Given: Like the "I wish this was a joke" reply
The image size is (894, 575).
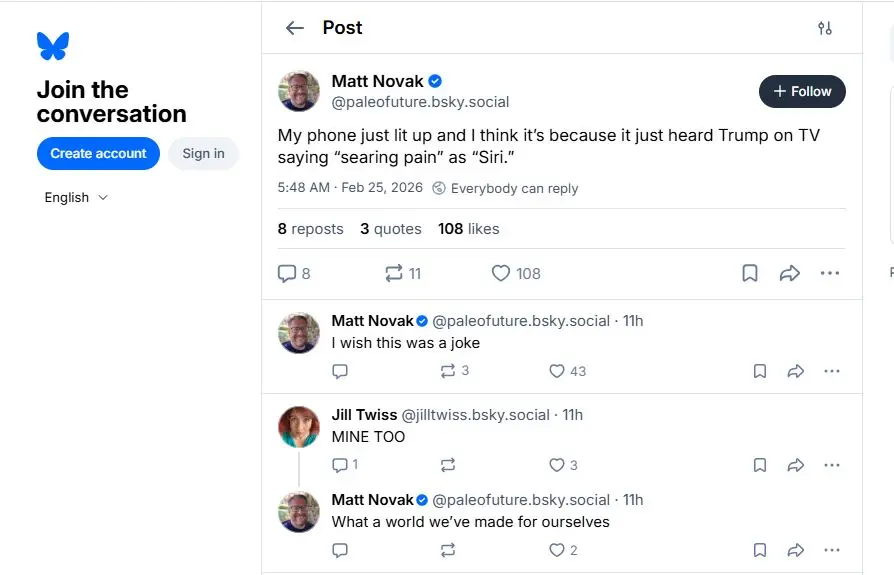Looking at the screenshot, I should (x=557, y=371).
